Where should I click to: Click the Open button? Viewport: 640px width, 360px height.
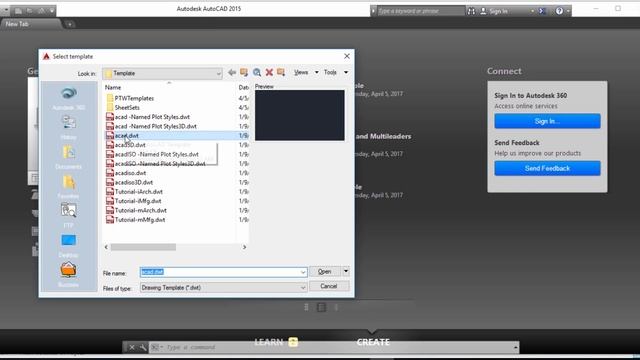(325, 271)
